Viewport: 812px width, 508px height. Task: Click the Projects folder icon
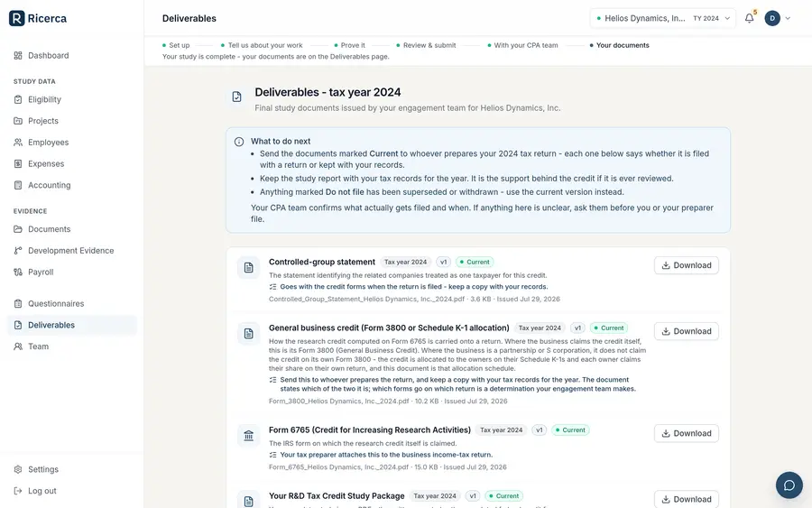coord(18,121)
